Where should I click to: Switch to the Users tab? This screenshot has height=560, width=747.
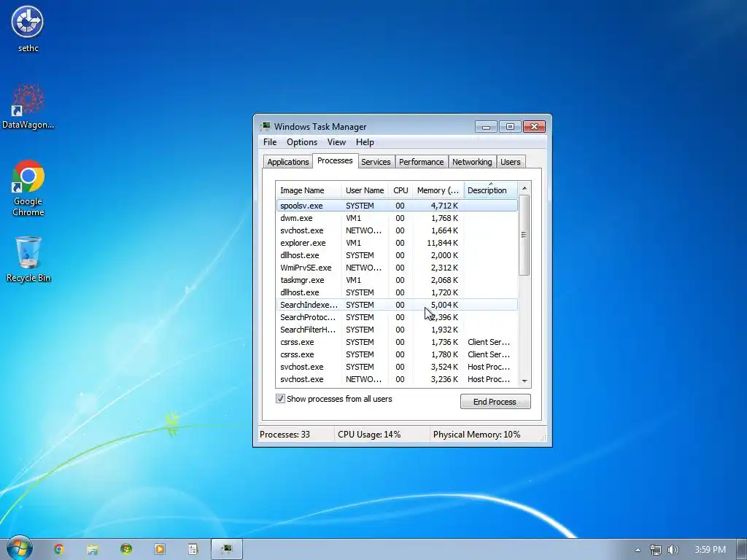coord(510,162)
